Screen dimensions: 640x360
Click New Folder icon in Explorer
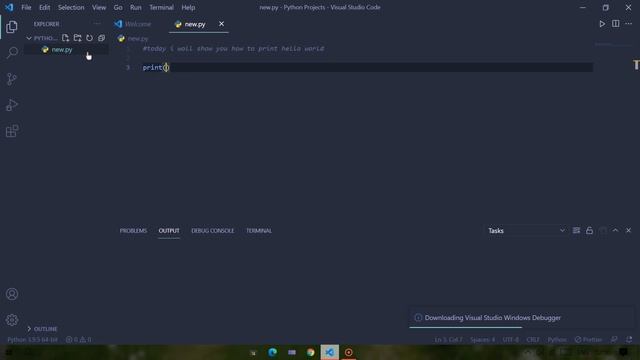[78, 38]
